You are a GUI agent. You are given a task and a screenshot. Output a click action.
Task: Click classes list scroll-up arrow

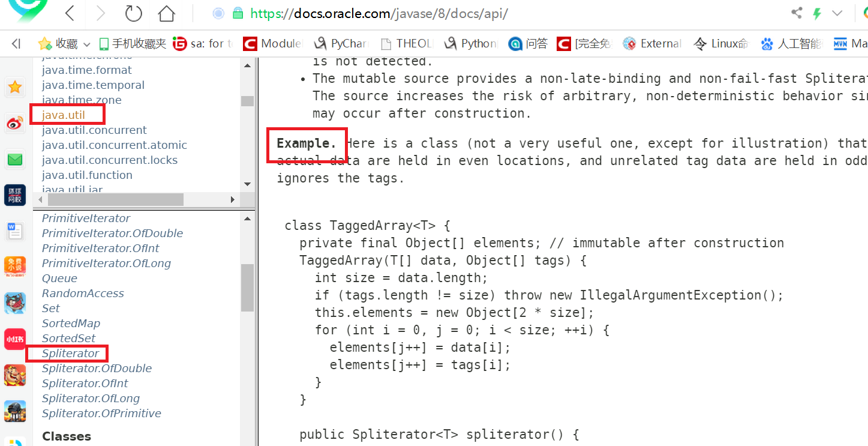[x=247, y=219]
